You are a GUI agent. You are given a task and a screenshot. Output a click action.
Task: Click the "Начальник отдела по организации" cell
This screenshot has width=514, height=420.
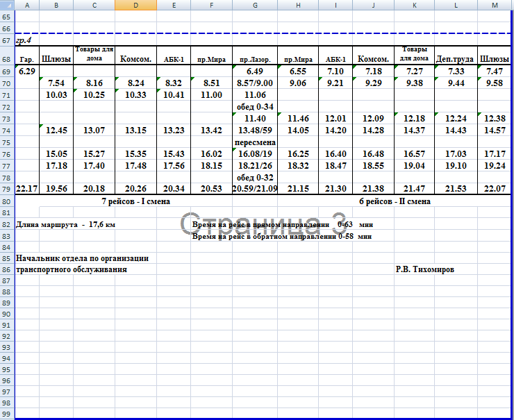(x=82, y=258)
